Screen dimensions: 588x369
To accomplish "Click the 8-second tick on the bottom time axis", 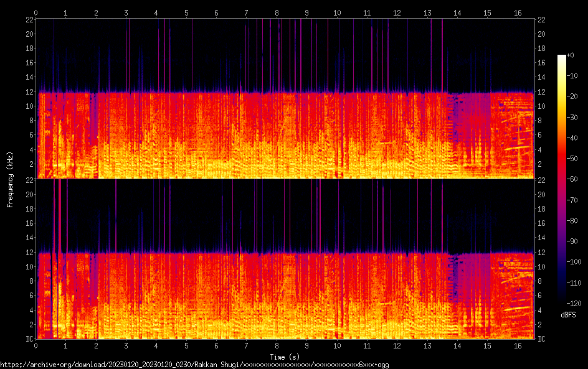I will pyautogui.click(x=277, y=345).
